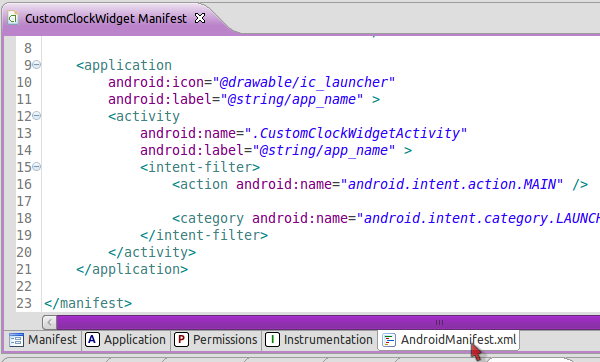Switch to the Application bottom tab
Image resolution: width=600 pixels, height=362 pixels.
tap(126, 340)
